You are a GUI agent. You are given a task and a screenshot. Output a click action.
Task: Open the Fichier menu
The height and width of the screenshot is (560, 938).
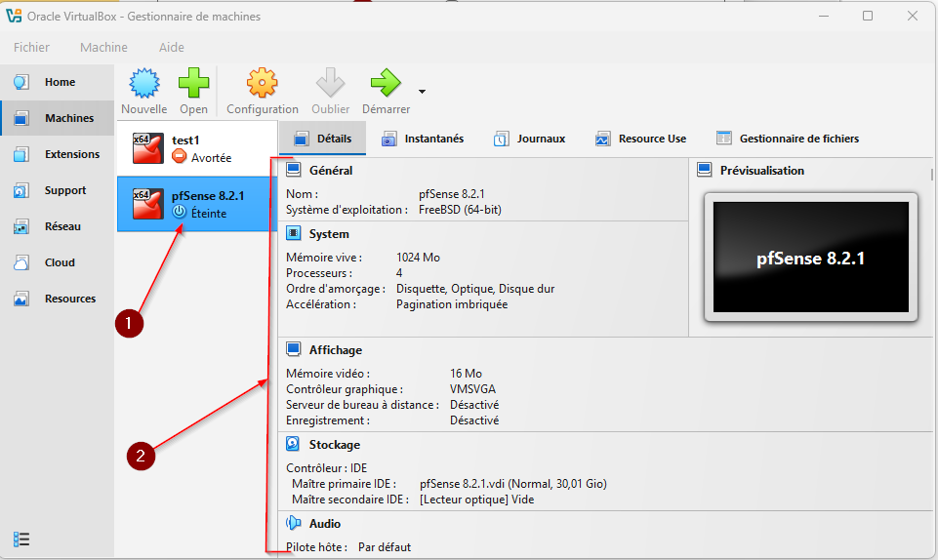31,47
